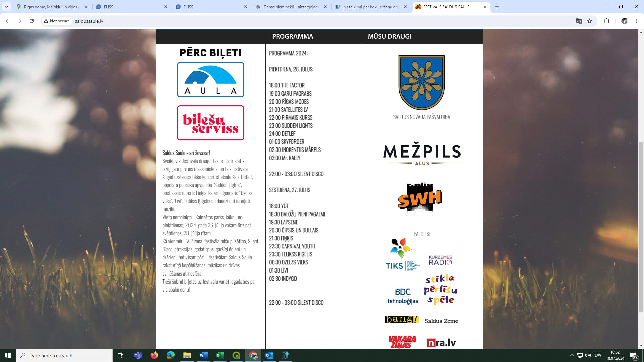The width and height of the screenshot is (644, 362).
Task: Click the radio SWH logo
Action: pos(420,198)
